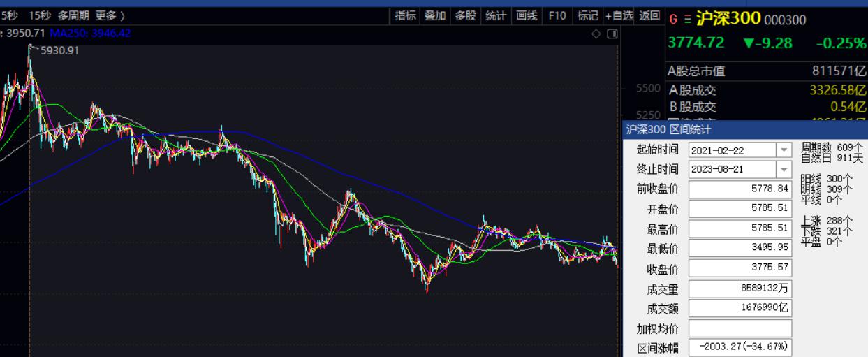The image size is (868, 357).
Task: Open the 画线 drawing tool
Action: 526,15
